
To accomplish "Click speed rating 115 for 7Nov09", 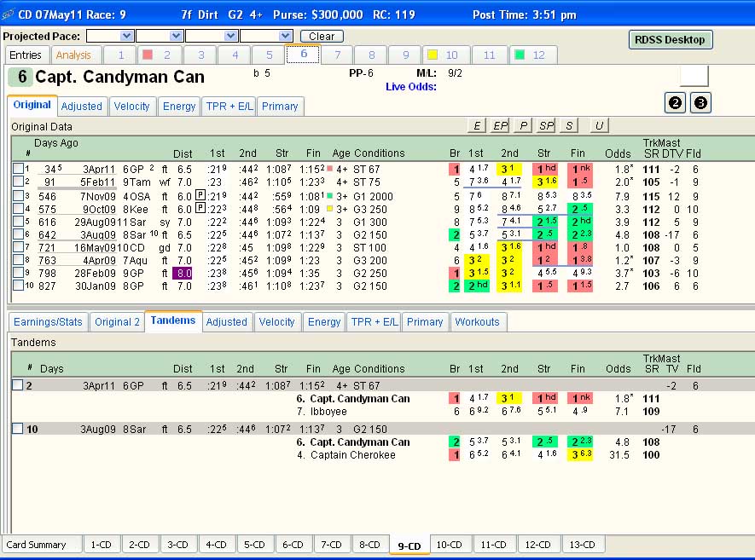I will pyautogui.click(x=651, y=196).
